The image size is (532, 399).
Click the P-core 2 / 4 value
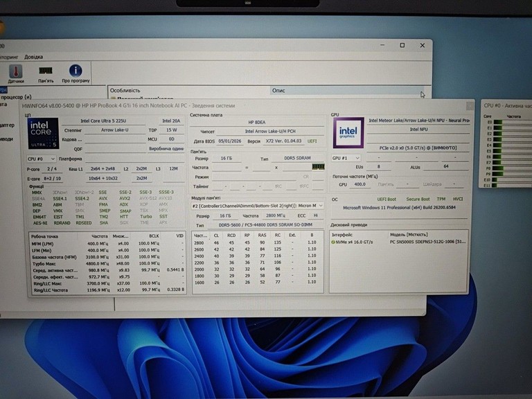(52, 168)
